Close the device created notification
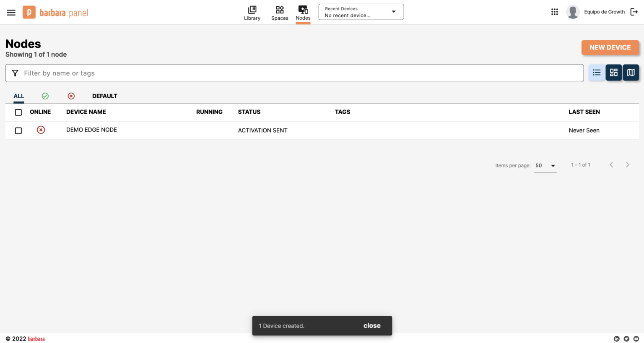This screenshot has height=343, width=644. (371, 325)
